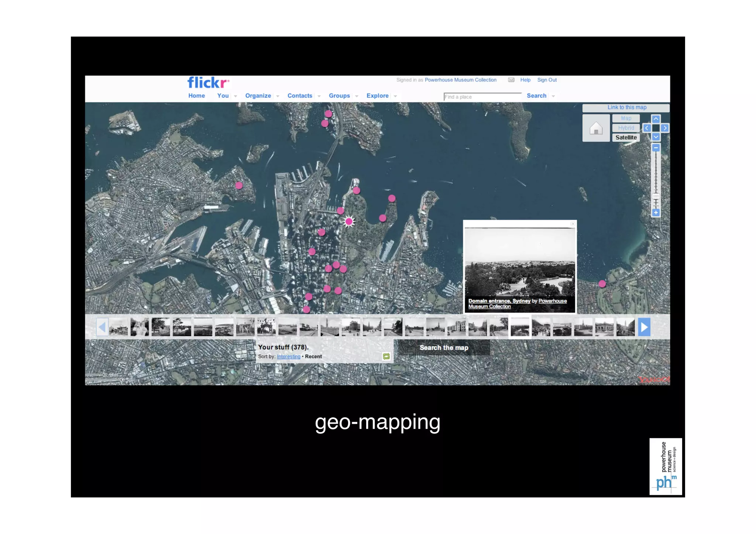756x534 pixels.
Task: Pan the map down with arrow
Action: point(656,137)
